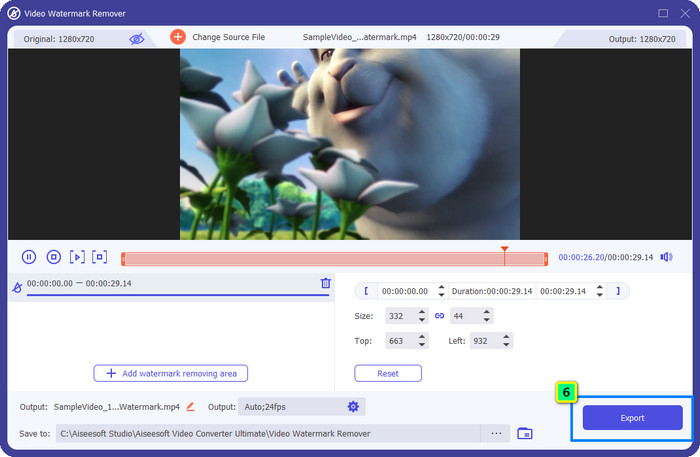This screenshot has width=700, height=457.
Task: Click the SampleVideo_...atermark.mp4 file name
Action: (359, 37)
